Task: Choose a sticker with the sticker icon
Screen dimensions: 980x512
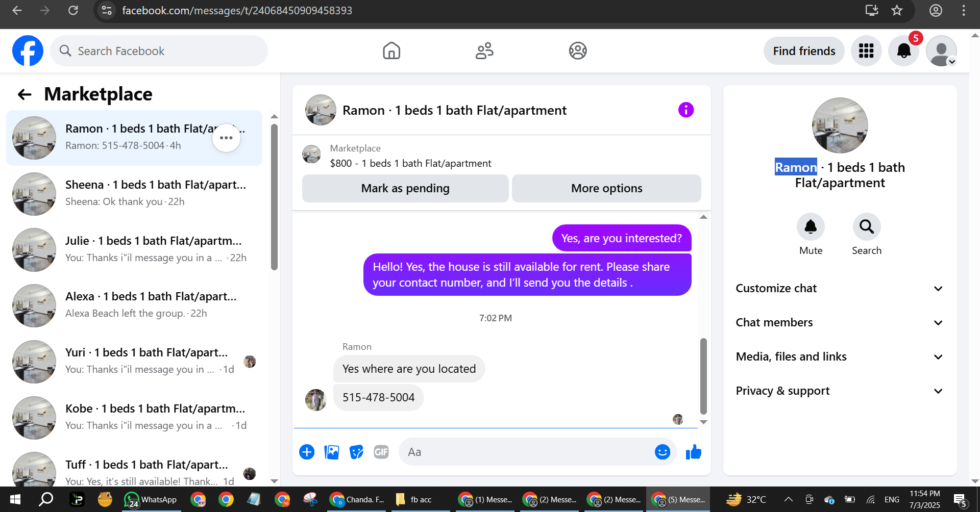Action: click(356, 452)
